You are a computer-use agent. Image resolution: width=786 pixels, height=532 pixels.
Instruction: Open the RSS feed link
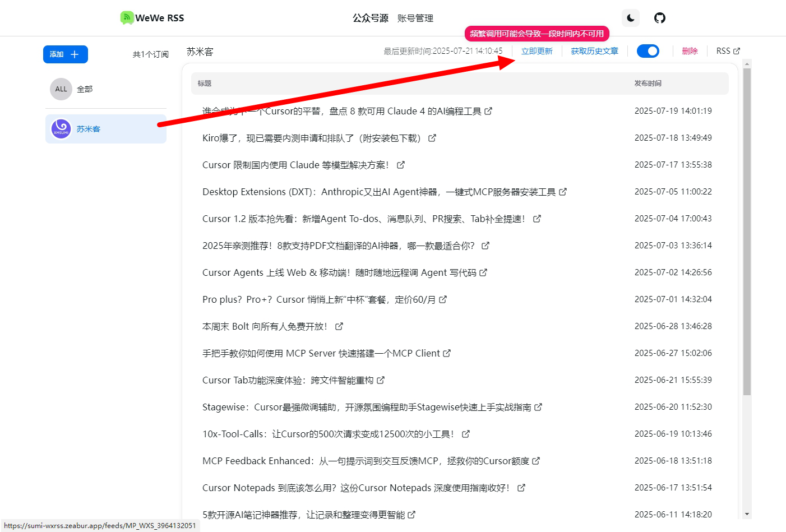728,51
